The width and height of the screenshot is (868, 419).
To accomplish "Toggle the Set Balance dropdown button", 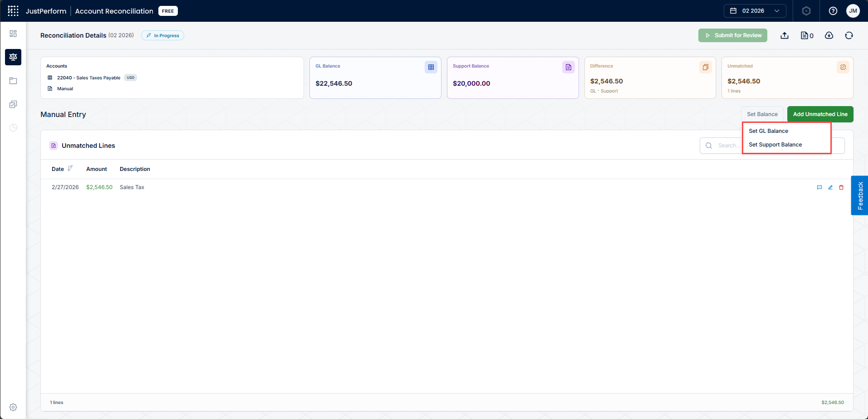I will click(x=762, y=114).
